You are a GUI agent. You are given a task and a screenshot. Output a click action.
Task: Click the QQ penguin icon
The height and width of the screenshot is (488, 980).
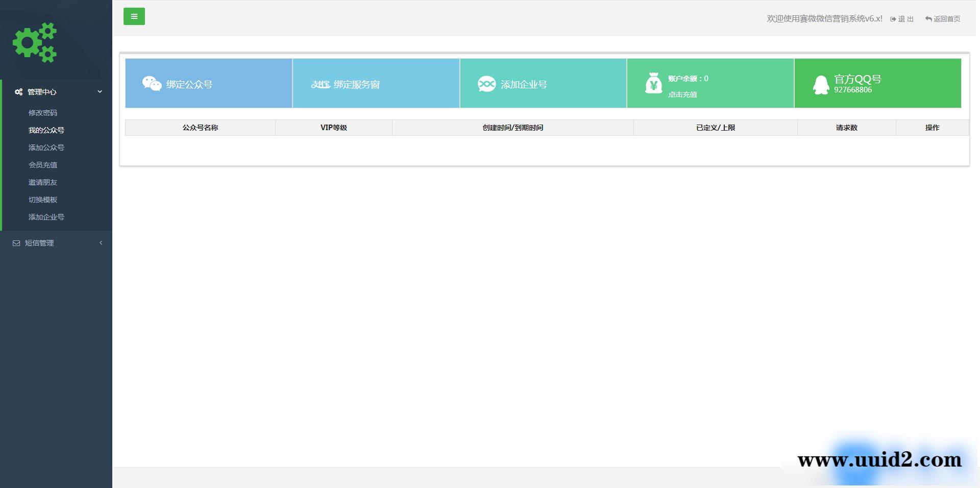(821, 85)
